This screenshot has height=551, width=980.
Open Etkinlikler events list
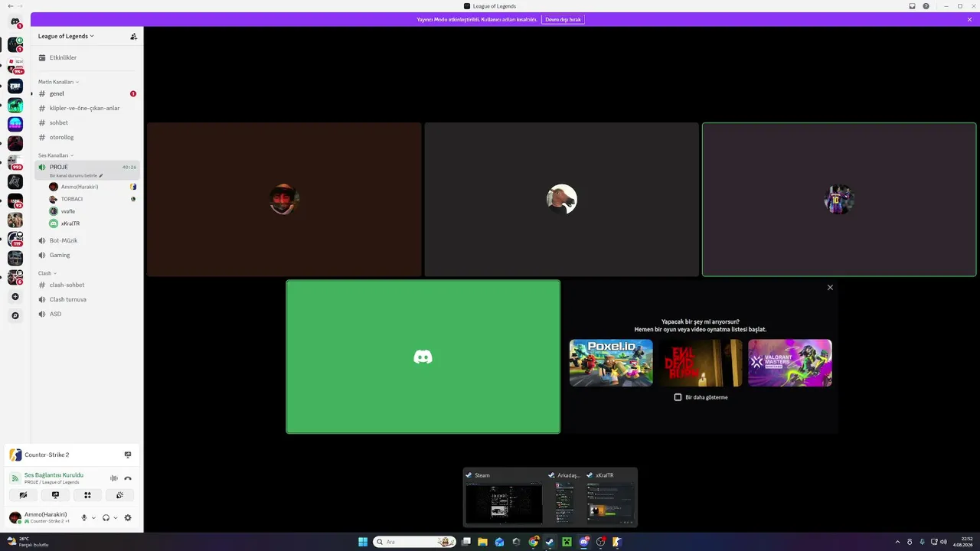pyautogui.click(x=87, y=57)
